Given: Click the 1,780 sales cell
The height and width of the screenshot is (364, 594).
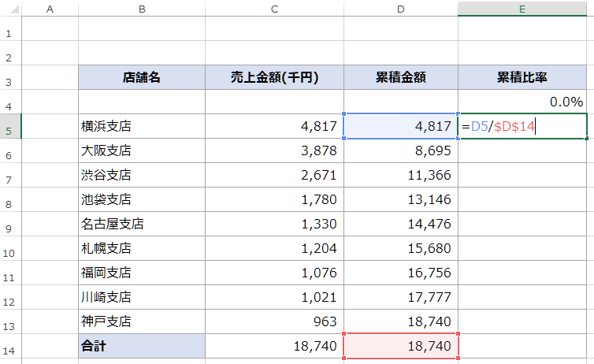Looking at the screenshot, I should tap(275, 199).
